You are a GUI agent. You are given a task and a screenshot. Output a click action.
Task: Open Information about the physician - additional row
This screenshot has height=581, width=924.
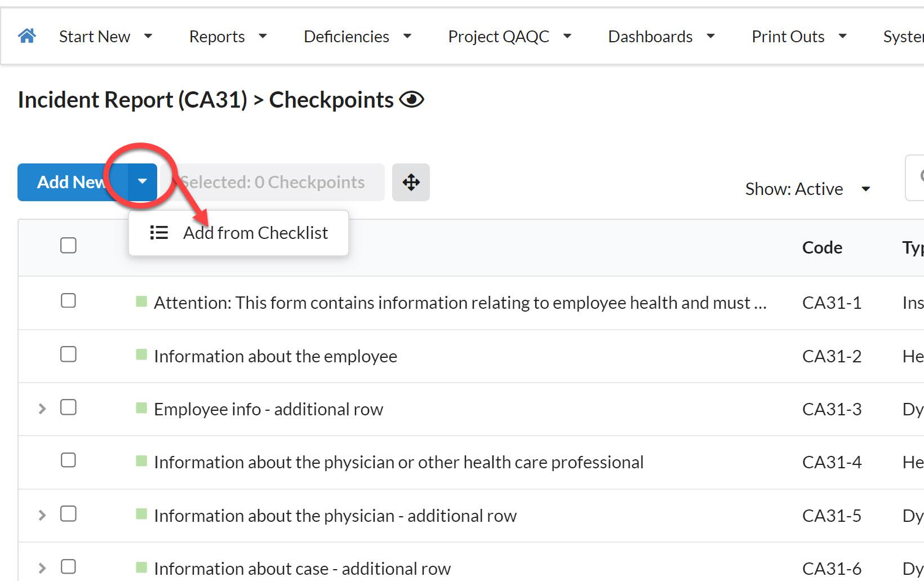point(335,516)
